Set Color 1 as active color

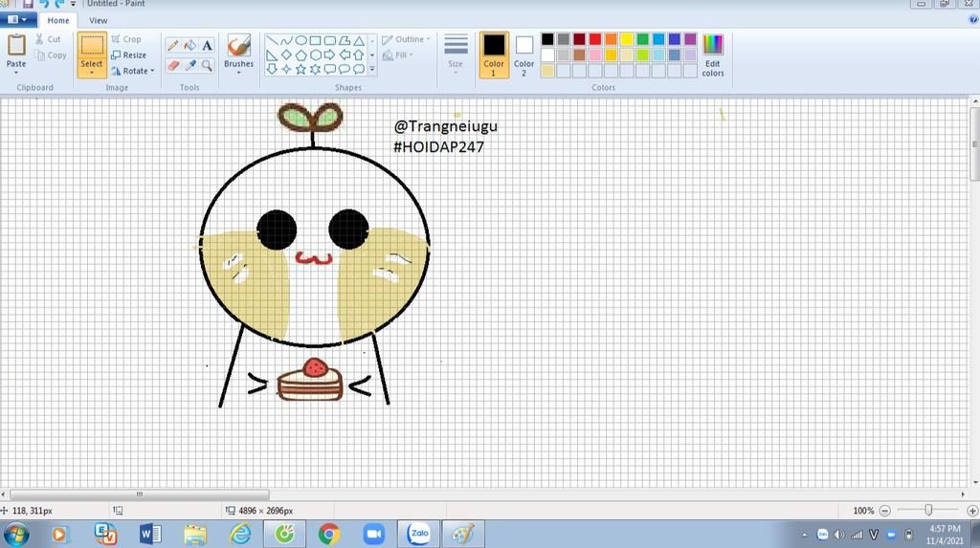pos(494,55)
